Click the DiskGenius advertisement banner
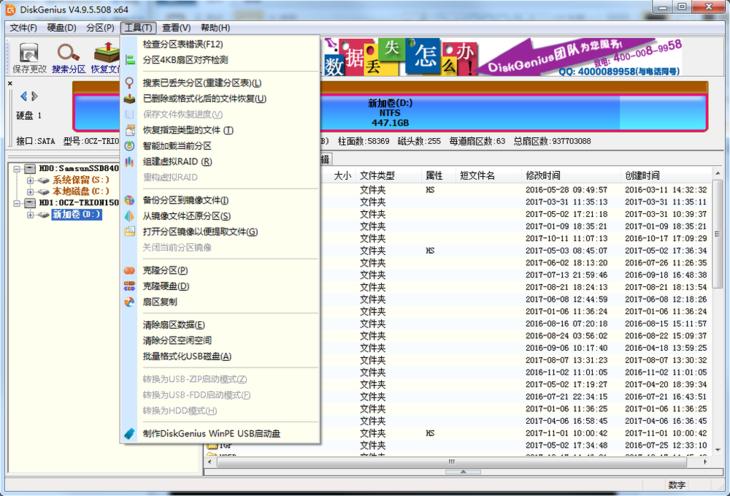 [x=503, y=57]
